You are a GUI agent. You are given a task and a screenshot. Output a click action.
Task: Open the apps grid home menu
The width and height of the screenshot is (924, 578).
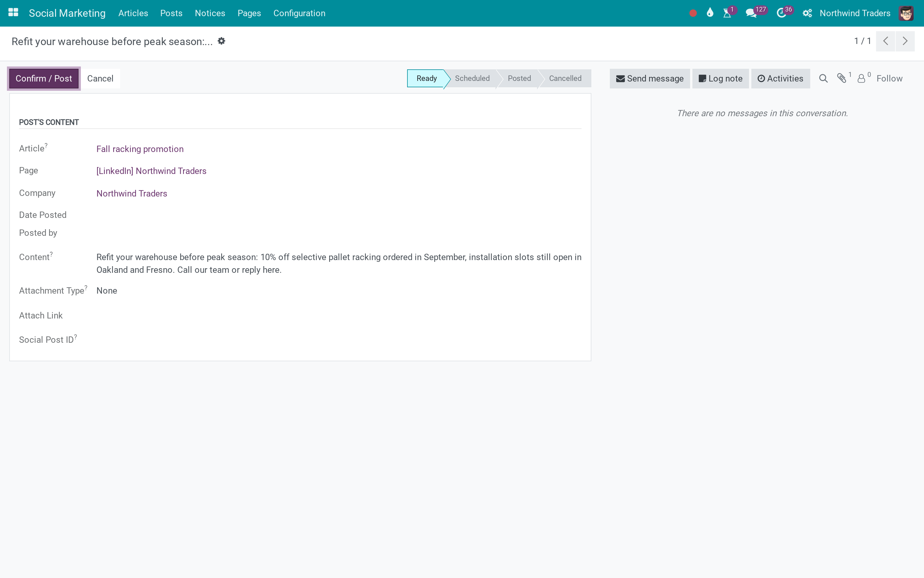click(x=13, y=13)
